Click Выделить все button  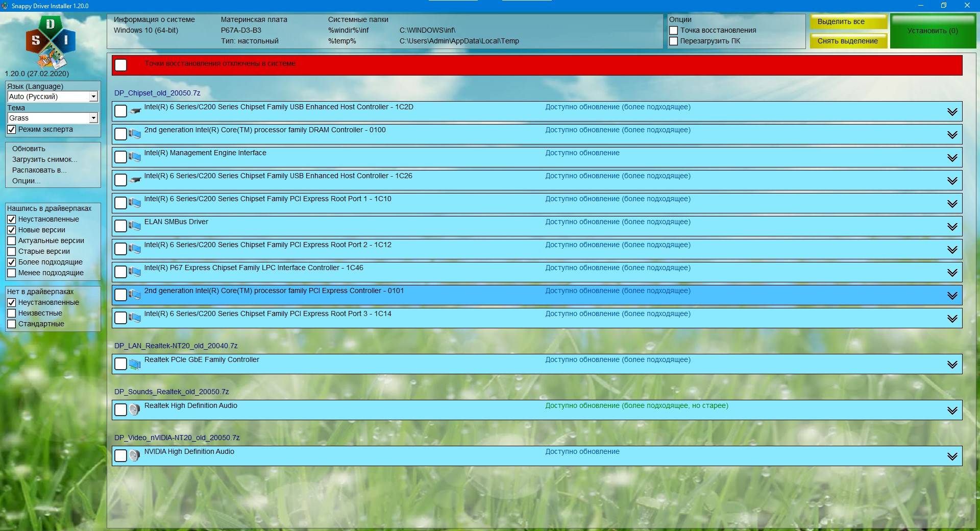coord(848,21)
